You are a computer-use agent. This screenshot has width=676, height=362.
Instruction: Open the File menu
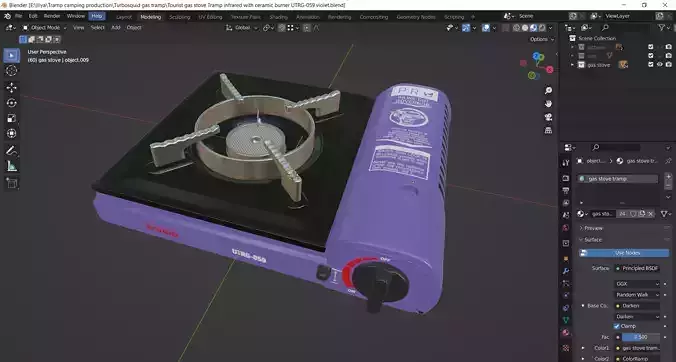[x=18, y=16]
